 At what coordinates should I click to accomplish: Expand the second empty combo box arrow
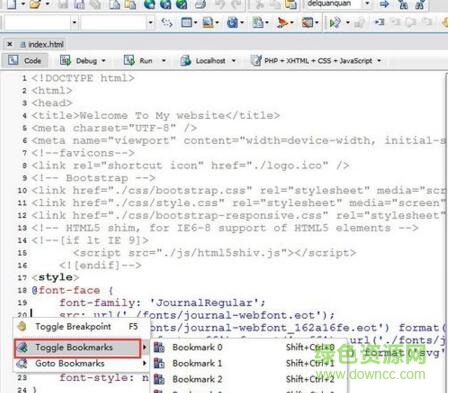pyautogui.click(x=150, y=23)
